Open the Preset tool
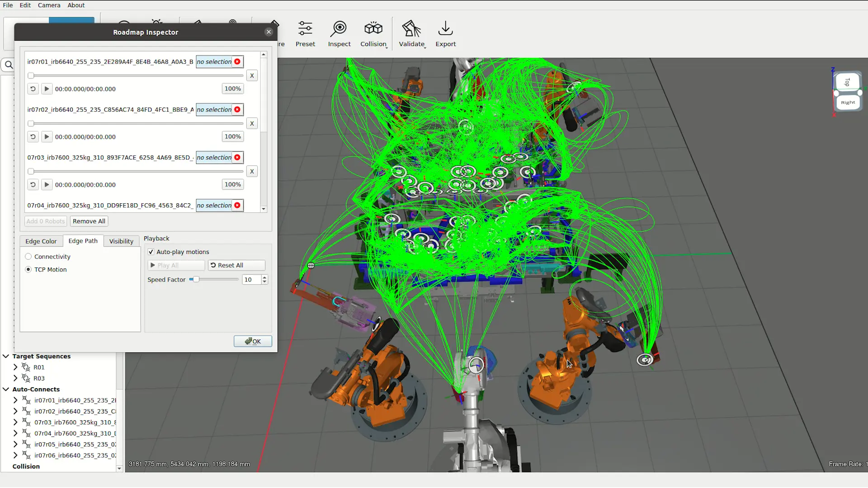The image size is (868, 488). point(305,34)
